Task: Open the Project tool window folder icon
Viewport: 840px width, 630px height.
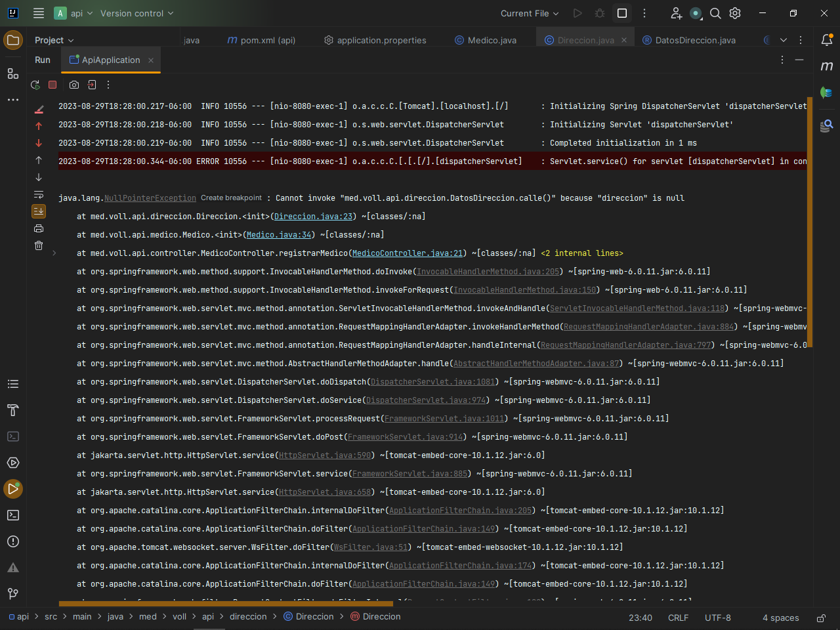Action: 13,40
